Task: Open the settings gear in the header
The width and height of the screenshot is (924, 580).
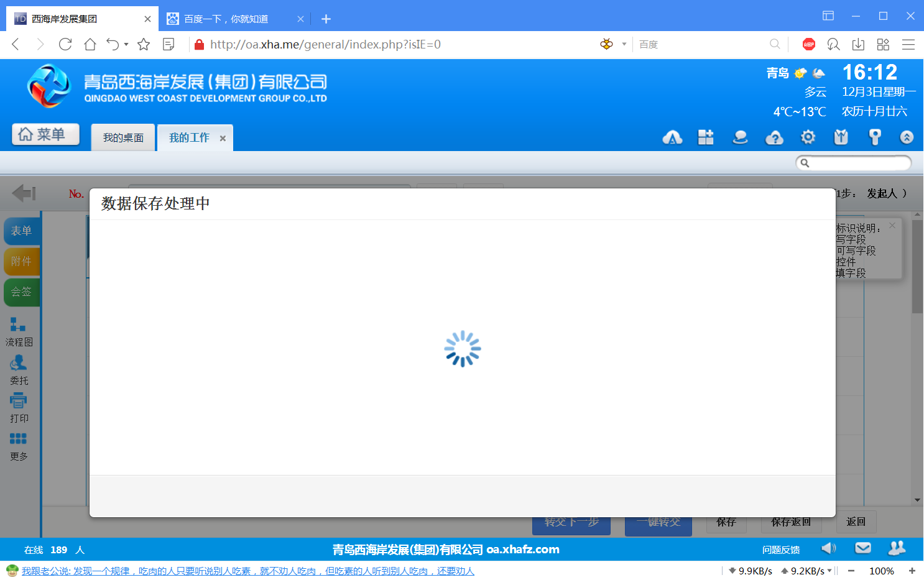Action: coord(808,137)
